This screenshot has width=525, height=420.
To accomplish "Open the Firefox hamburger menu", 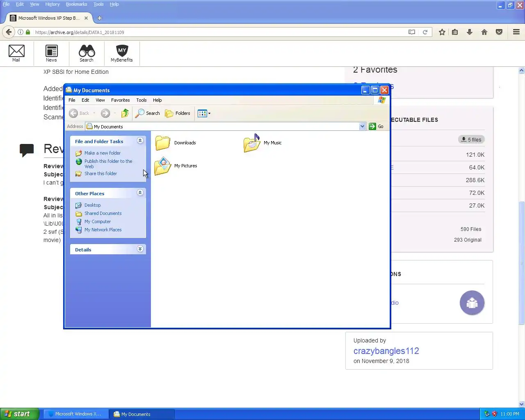I will pos(516,32).
